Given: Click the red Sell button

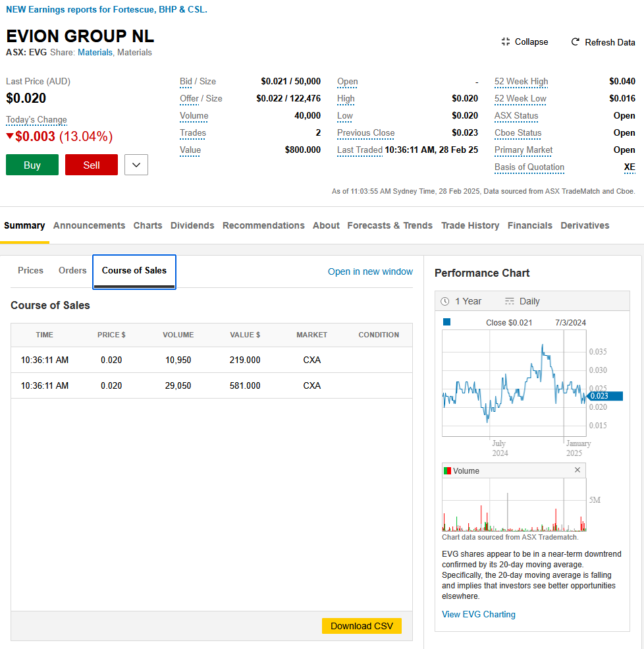Looking at the screenshot, I should (x=92, y=165).
